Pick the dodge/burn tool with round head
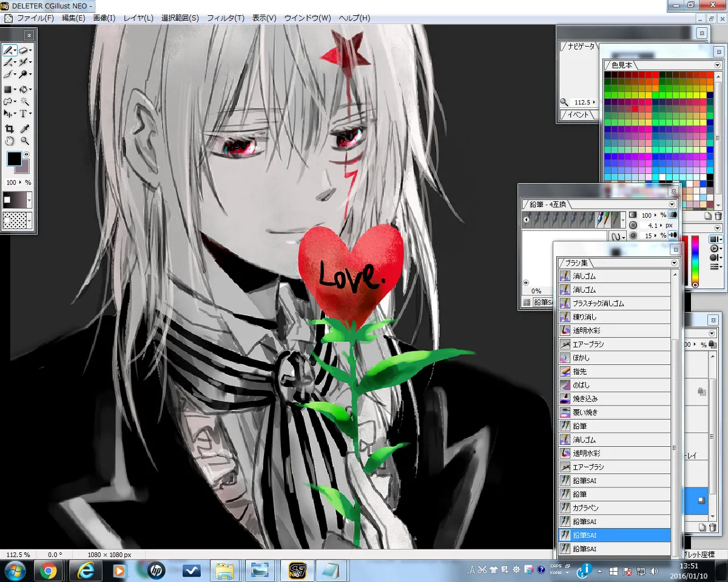This screenshot has height=582, width=728. [x=24, y=75]
